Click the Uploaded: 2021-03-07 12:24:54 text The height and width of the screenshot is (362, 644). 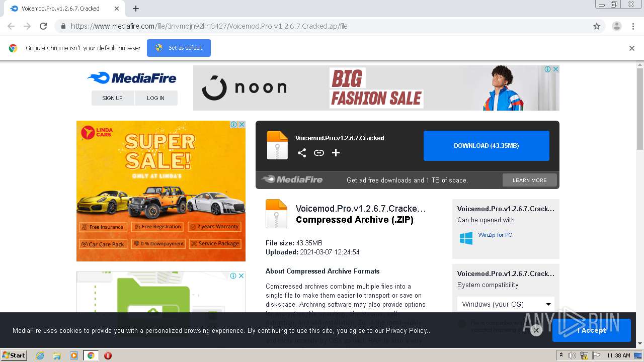pyautogui.click(x=312, y=252)
